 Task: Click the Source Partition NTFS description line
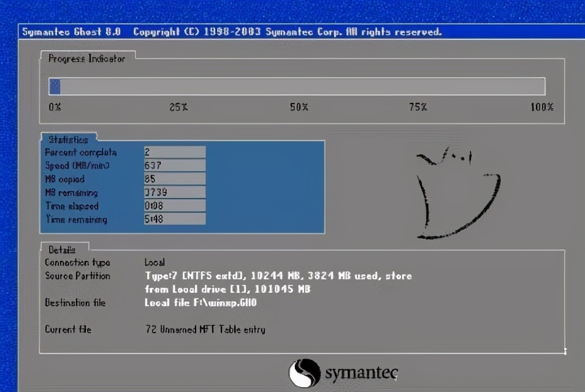click(278, 276)
